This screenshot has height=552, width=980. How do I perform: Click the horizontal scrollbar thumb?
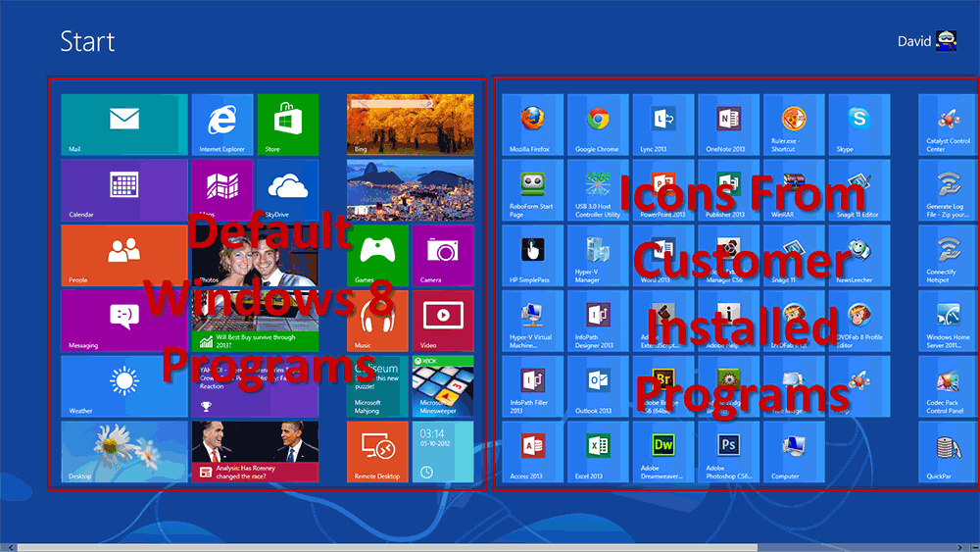tap(387, 548)
